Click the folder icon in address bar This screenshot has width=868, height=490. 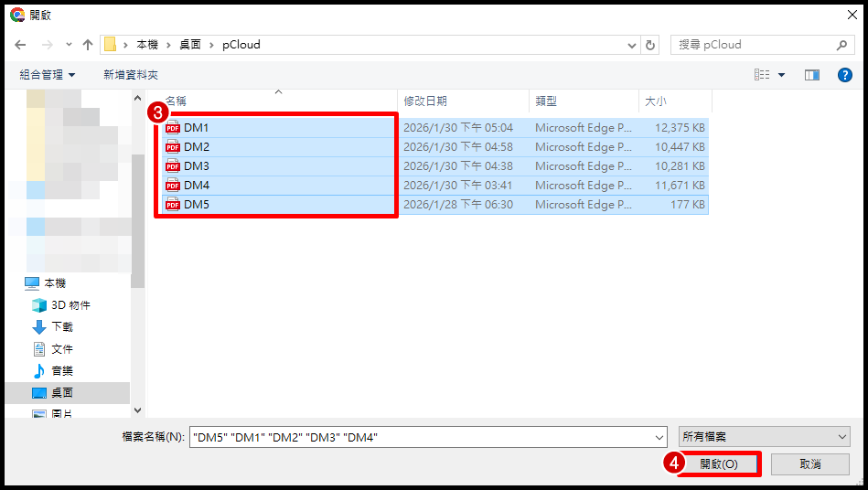(x=110, y=45)
